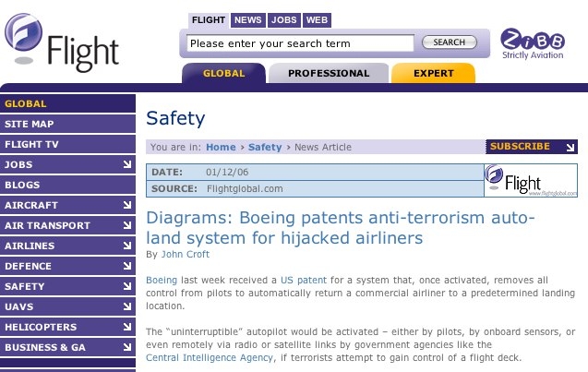Viewport: 588px width, 372px height.
Task: Click the Helicopters arrow icon
Action: pos(127,327)
